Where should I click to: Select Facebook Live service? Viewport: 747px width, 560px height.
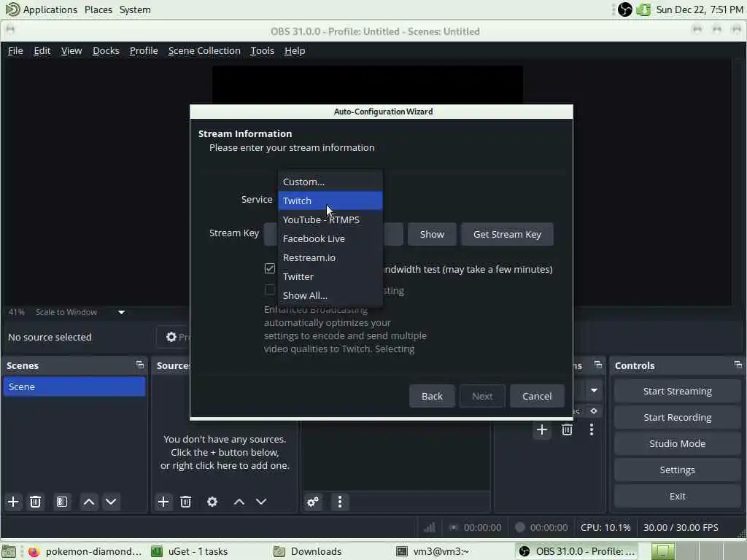330,238
